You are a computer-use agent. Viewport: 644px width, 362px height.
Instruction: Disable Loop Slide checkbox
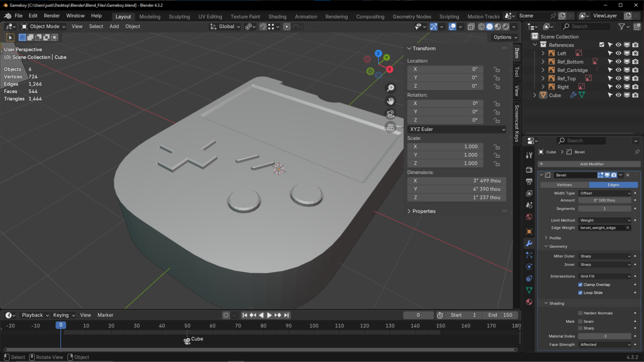(x=580, y=293)
